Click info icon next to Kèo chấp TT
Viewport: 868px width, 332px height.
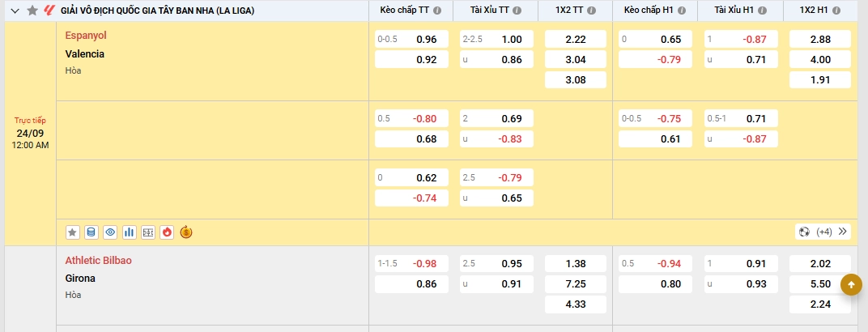[x=437, y=11]
